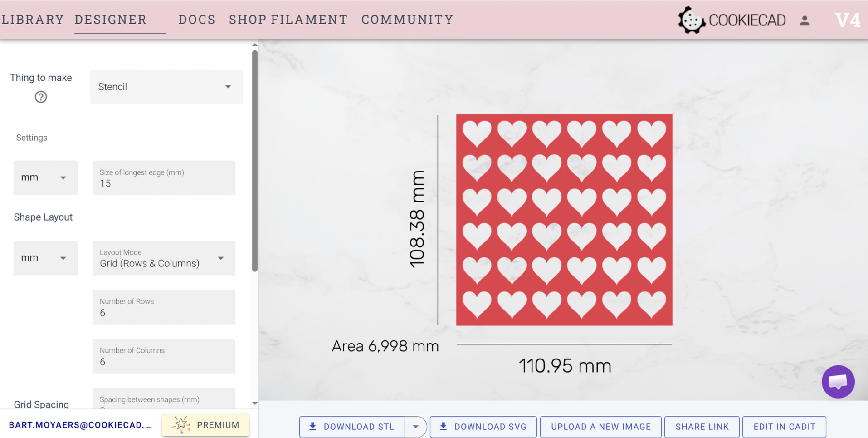Open the Layout Mode dropdown

[164, 258]
